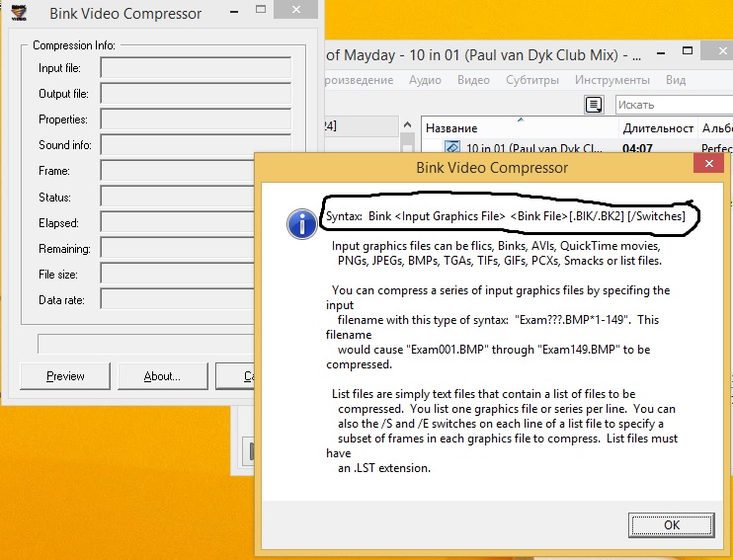
Task: Open the Субтитры menu in media player
Action: [x=532, y=80]
